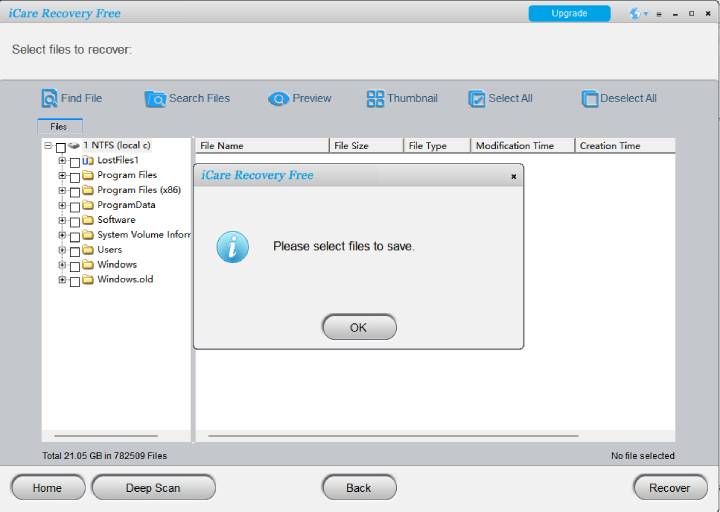Click the ProgramData folder icon
720x512 pixels.
tap(88, 205)
